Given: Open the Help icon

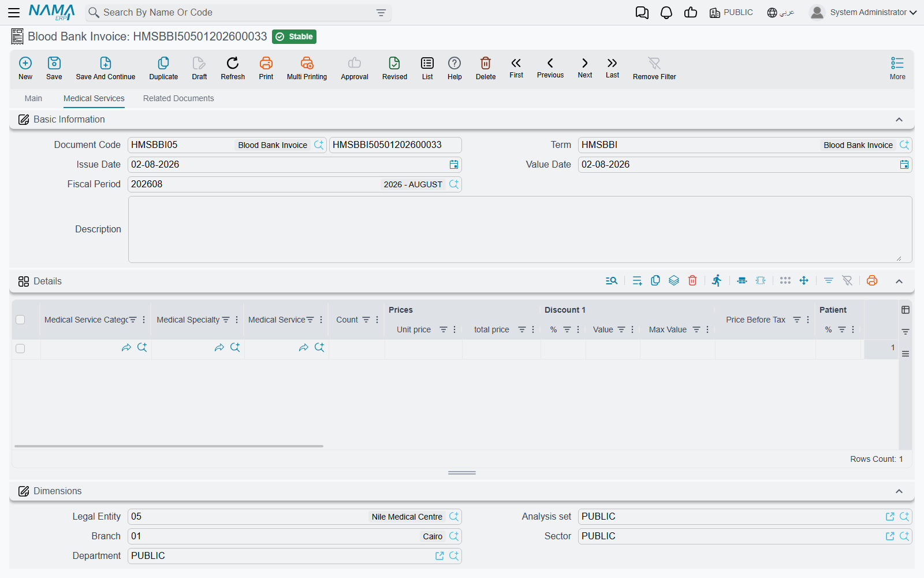Looking at the screenshot, I should [454, 68].
